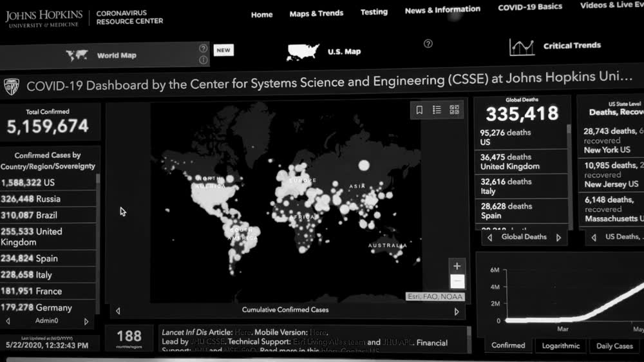Image resolution: width=644 pixels, height=362 pixels.
Task: Open the legend list icon on the map
Action: 437,110
